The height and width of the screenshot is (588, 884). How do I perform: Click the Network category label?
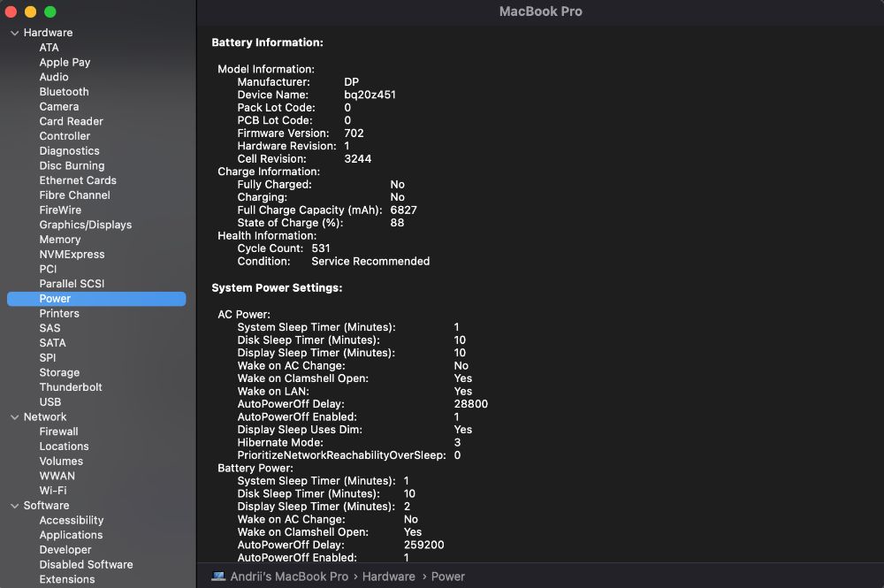(45, 416)
